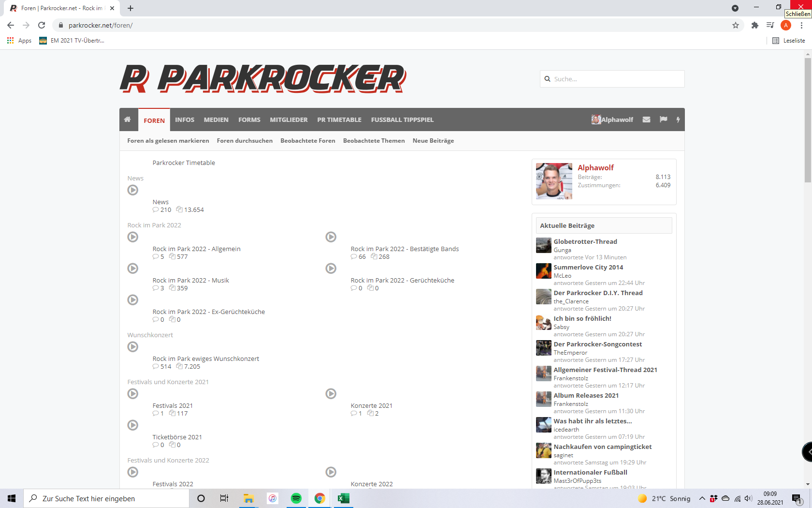Screen dimensions: 812x508
Task: Open Excel from the taskbar
Action: click(344, 498)
